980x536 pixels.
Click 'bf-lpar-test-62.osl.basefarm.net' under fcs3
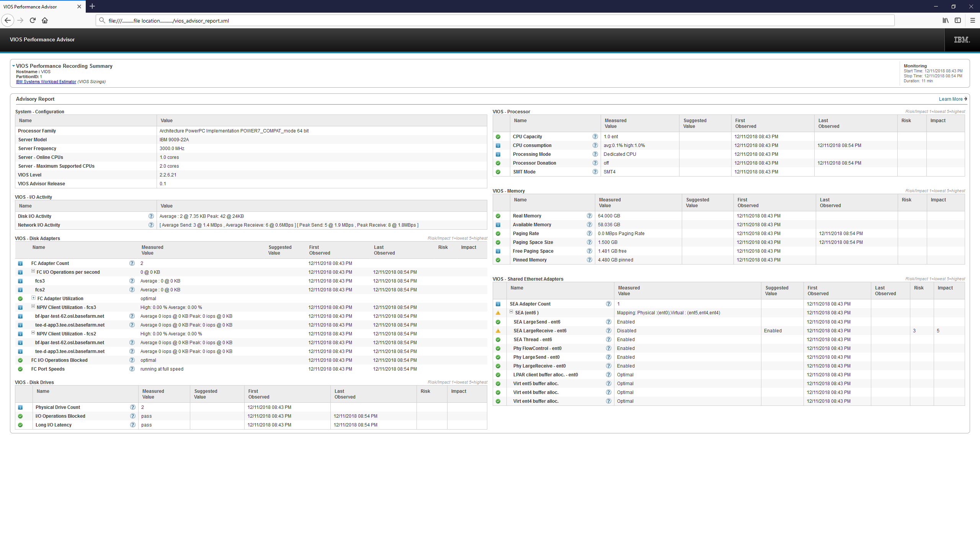(70, 316)
